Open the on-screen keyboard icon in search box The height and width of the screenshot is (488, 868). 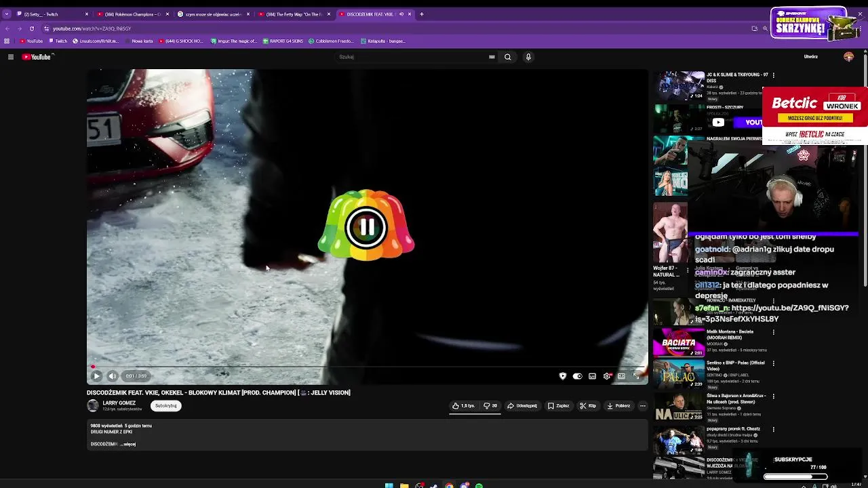tap(492, 57)
